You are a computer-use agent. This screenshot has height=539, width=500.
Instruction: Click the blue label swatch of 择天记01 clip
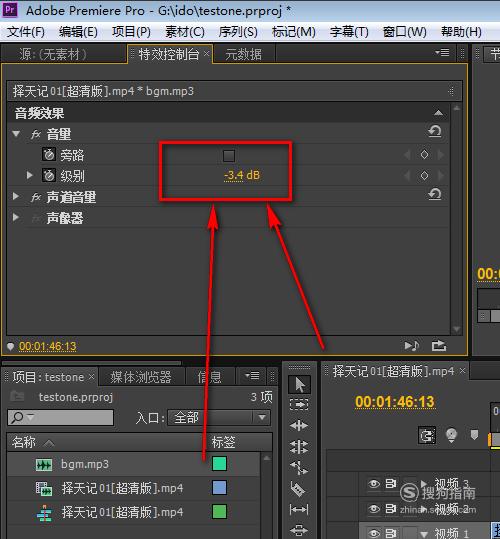[x=219, y=487]
